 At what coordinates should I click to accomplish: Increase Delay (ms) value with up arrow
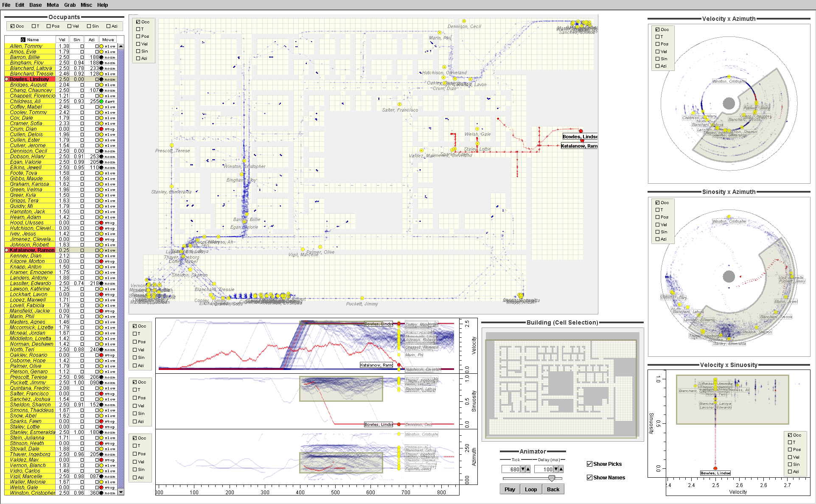pyautogui.click(x=561, y=469)
